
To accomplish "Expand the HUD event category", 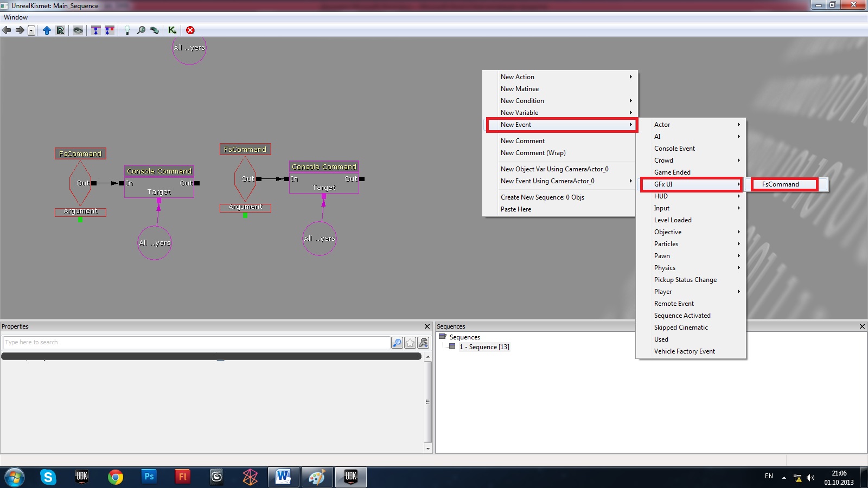I will tap(691, 196).
